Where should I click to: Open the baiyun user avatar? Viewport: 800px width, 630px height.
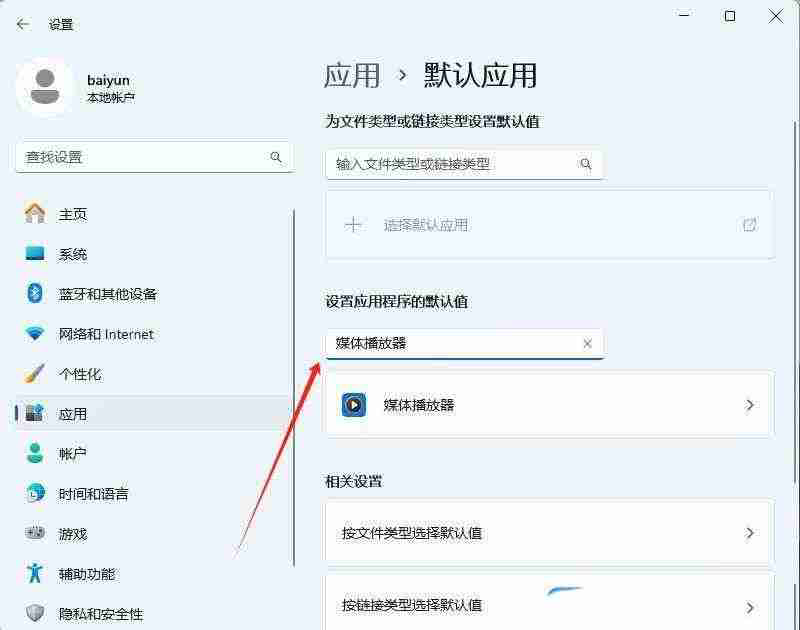[x=44, y=87]
